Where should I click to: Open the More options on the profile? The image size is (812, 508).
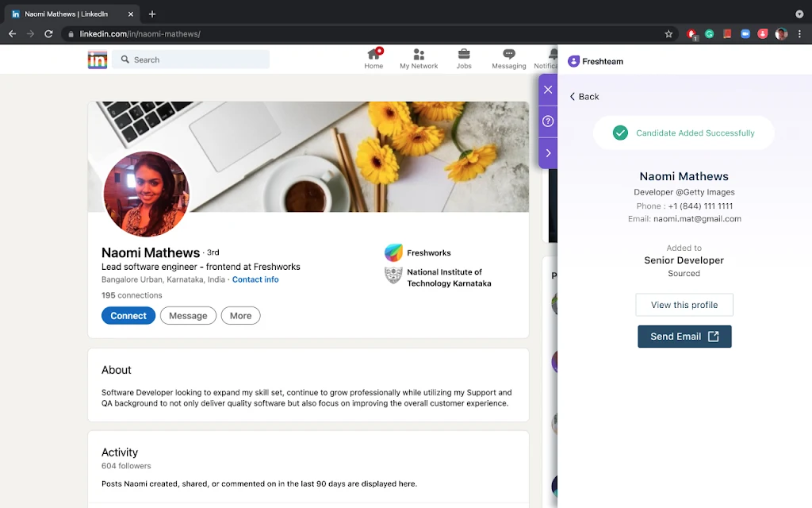(x=241, y=316)
